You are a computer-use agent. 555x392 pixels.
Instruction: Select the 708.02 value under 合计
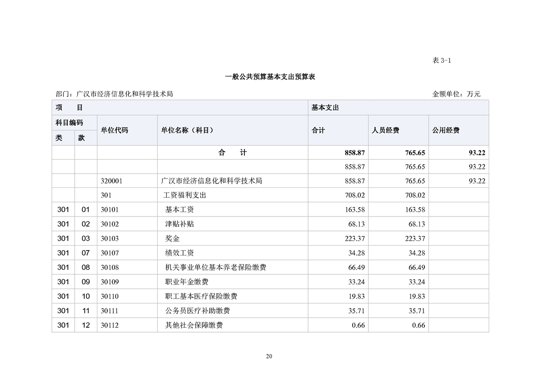click(355, 195)
